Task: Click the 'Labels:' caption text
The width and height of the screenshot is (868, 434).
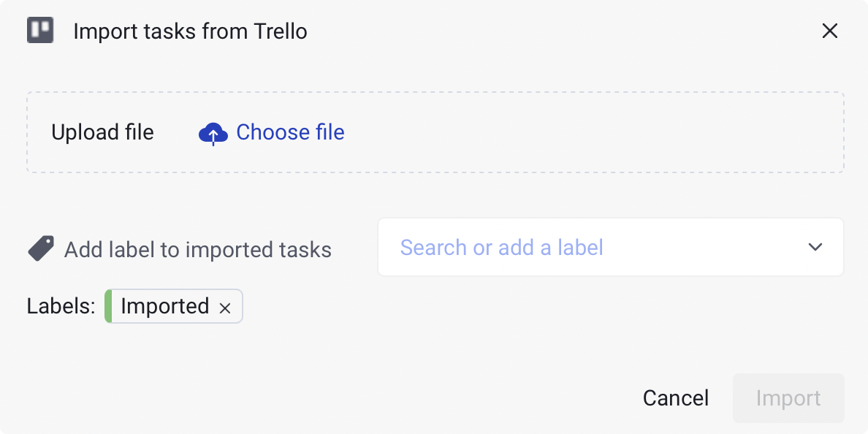Action: pyautogui.click(x=61, y=306)
